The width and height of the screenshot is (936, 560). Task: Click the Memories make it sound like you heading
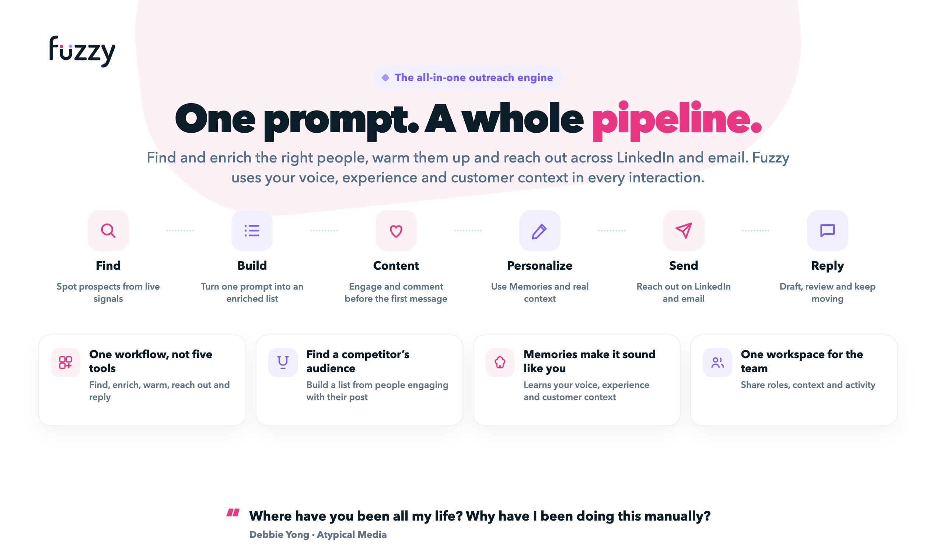[x=590, y=361]
